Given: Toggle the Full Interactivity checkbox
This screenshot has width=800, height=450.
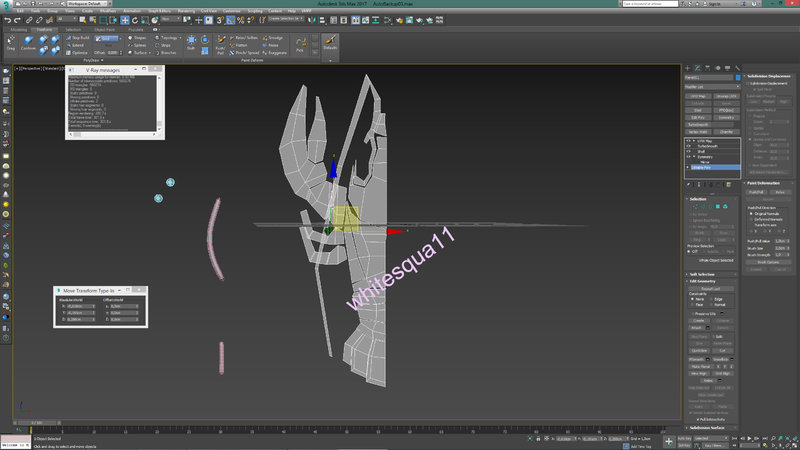Looking at the screenshot, I should pyautogui.click(x=697, y=419).
